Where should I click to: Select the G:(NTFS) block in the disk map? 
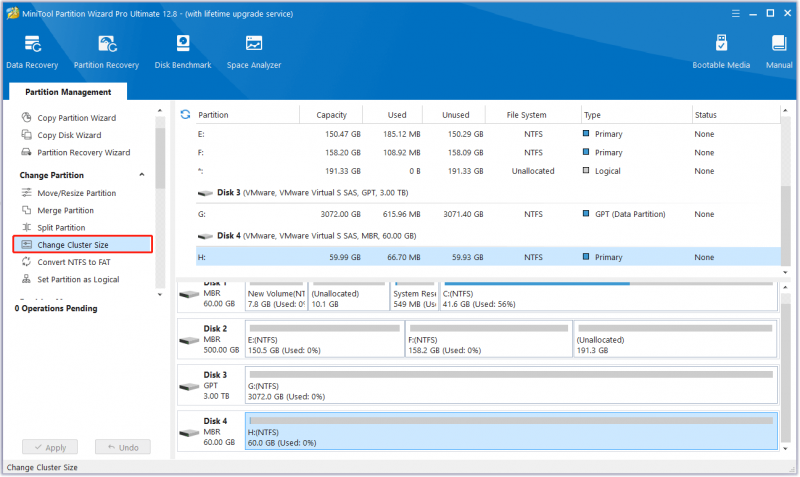[511, 385]
